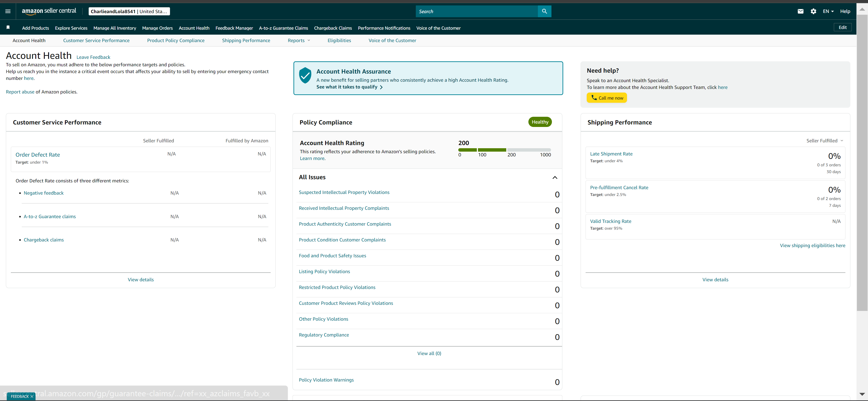Click the bookmark flag icon
Image resolution: width=868 pixels, height=401 pixels.
tap(8, 27)
